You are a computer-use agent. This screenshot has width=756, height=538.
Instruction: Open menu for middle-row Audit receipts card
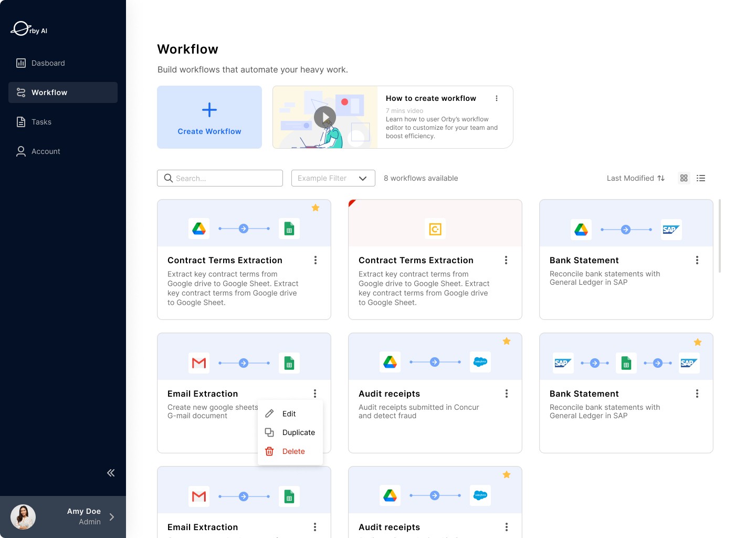(x=507, y=394)
